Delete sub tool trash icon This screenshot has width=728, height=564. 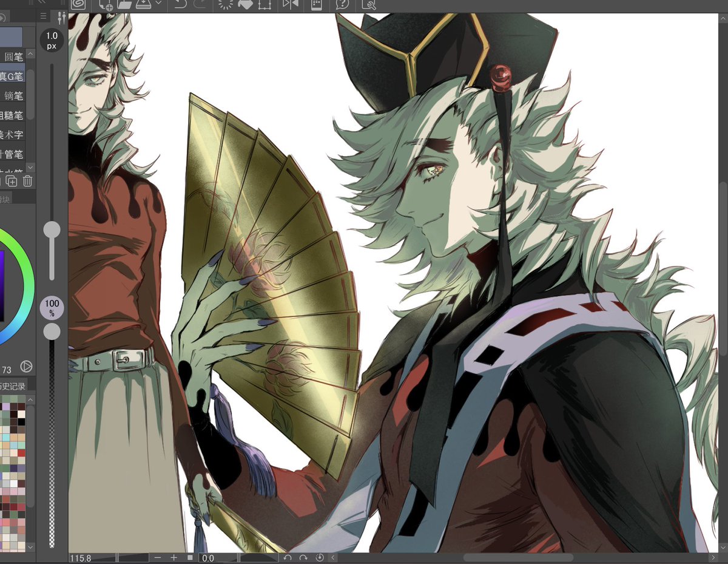coord(28,180)
